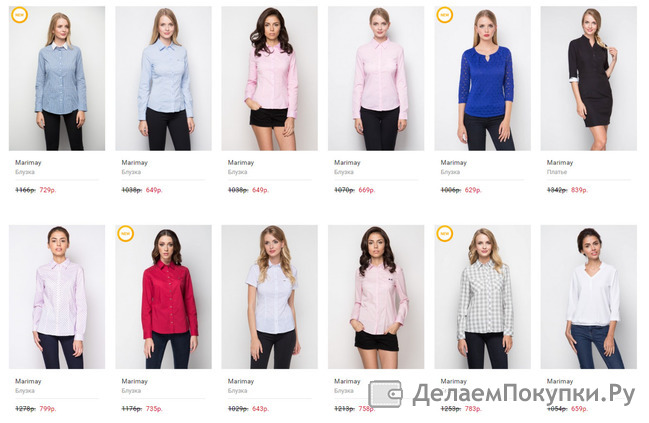
Task: Click the 839р. price for the dress
Action: [x=579, y=190]
